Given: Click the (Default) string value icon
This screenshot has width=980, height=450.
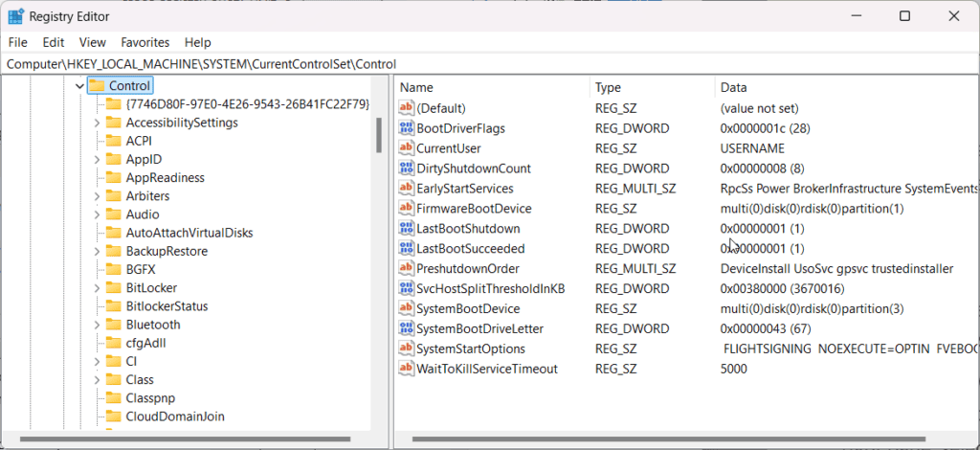Looking at the screenshot, I should pyautogui.click(x=406, y=108).
